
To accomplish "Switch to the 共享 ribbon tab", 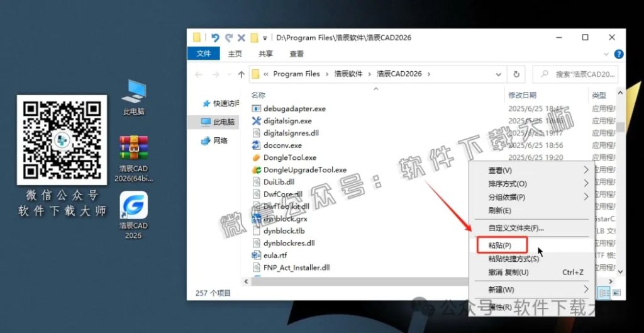I will coord(266,54).
